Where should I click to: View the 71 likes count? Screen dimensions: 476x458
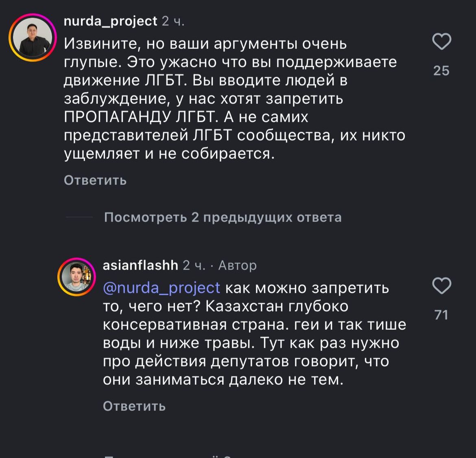pos(441,315)
